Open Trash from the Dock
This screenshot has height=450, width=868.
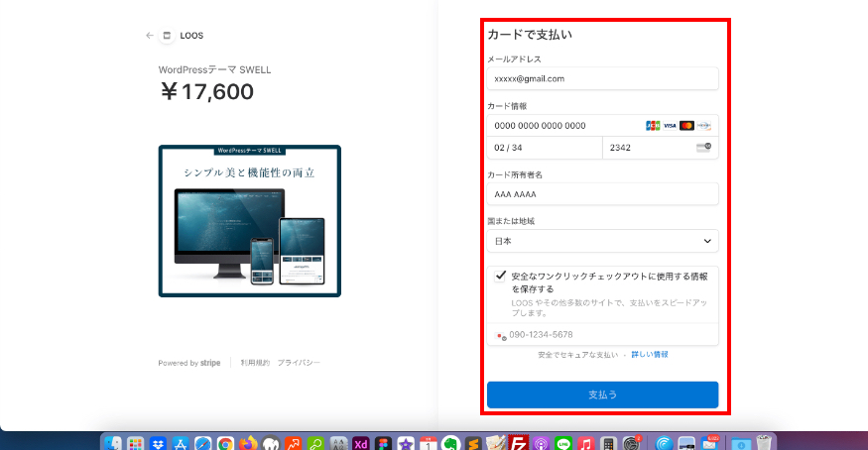click(764, 443)
